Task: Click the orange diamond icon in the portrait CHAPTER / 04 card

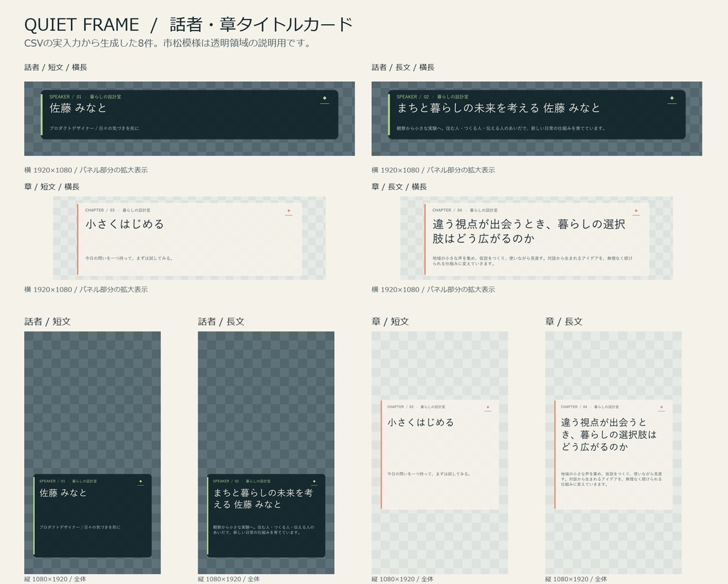Action: coord(662,408)
